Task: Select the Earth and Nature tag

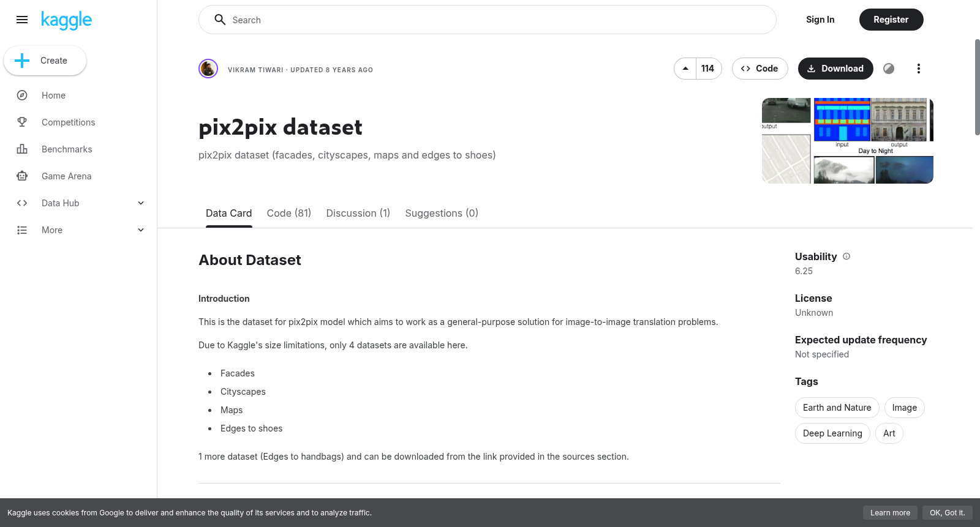Action: (837, 408)
